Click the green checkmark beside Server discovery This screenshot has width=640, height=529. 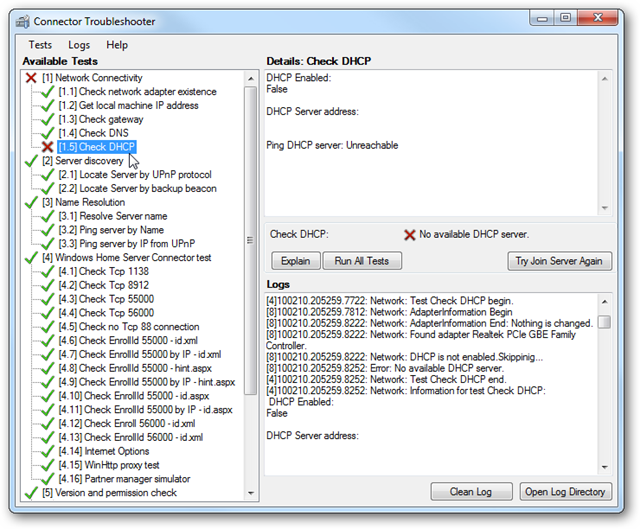[31, 161]
